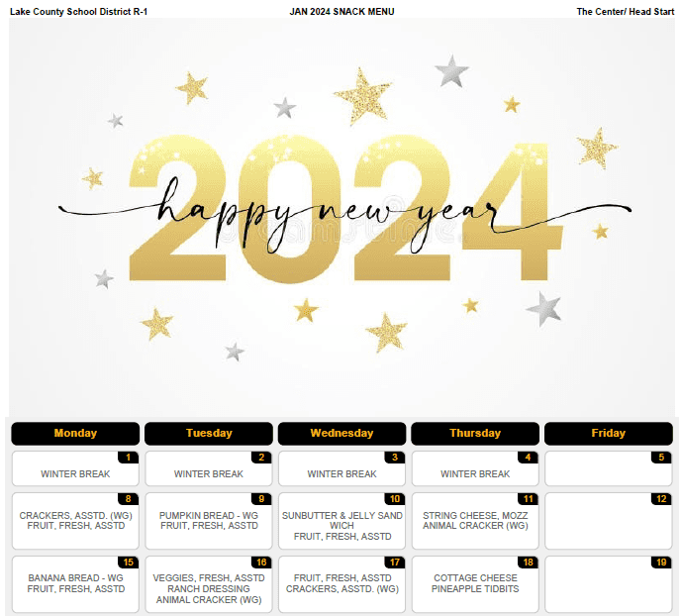Click 'SUNBUTTER & JELLY SAND WICH' on day 10

pos(342,520)
